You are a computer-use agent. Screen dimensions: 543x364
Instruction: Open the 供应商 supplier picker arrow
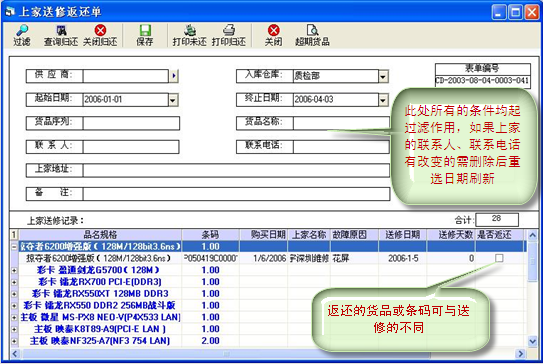[x=174, y=76]
